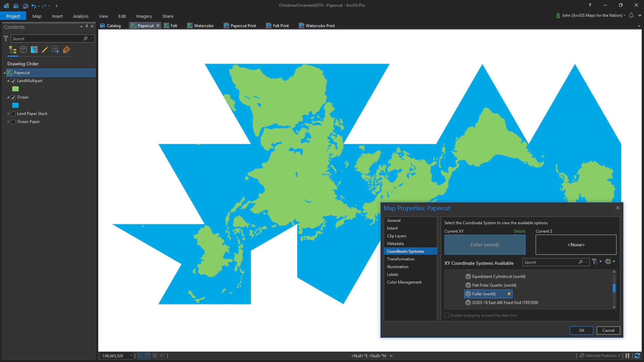Expand the Land Paper Stack layer
Image resolution: width=644 pixels, height=362 pixels.
(8, 114)
